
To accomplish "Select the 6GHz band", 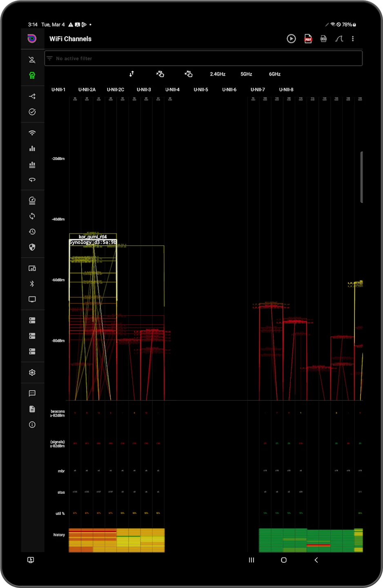I will (x=275, y=74).
